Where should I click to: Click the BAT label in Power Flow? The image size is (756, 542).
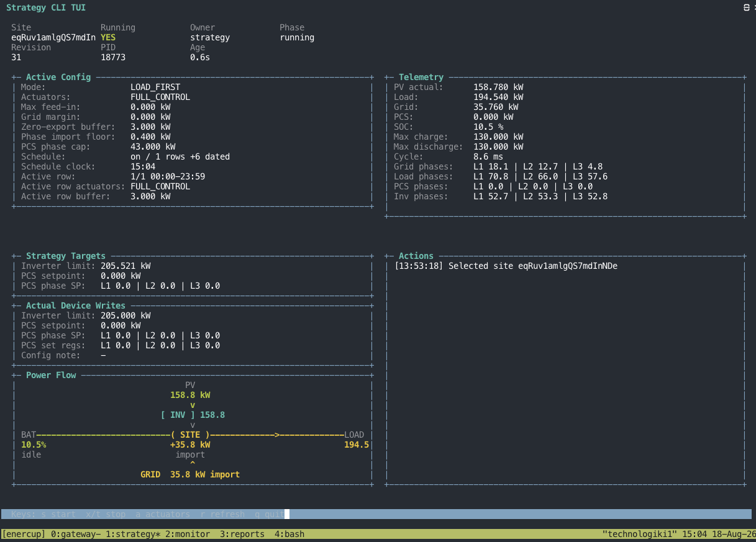(29, 435)
